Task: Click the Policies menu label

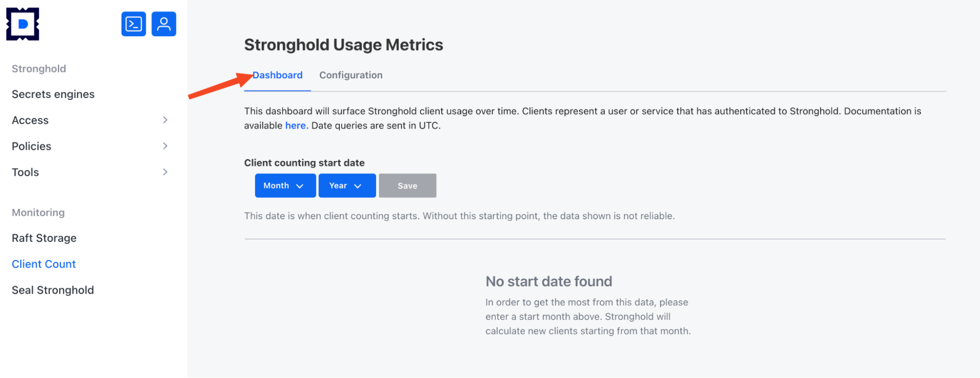Action: click(x=31, y=146)
